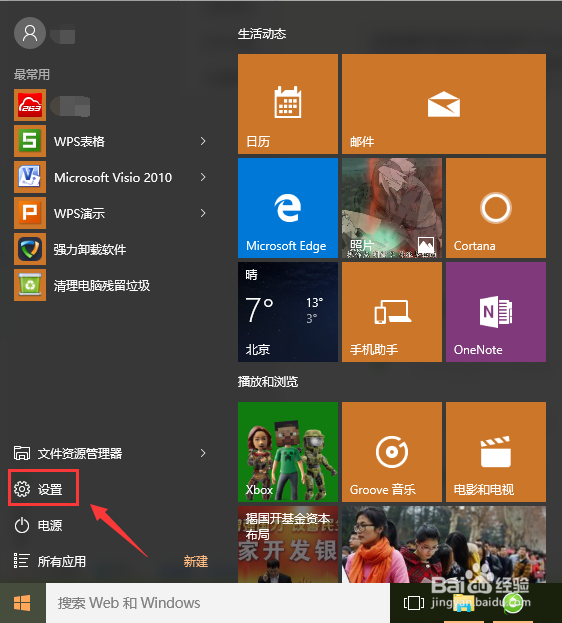Open the 手机助手 phone companion tile

392,312
